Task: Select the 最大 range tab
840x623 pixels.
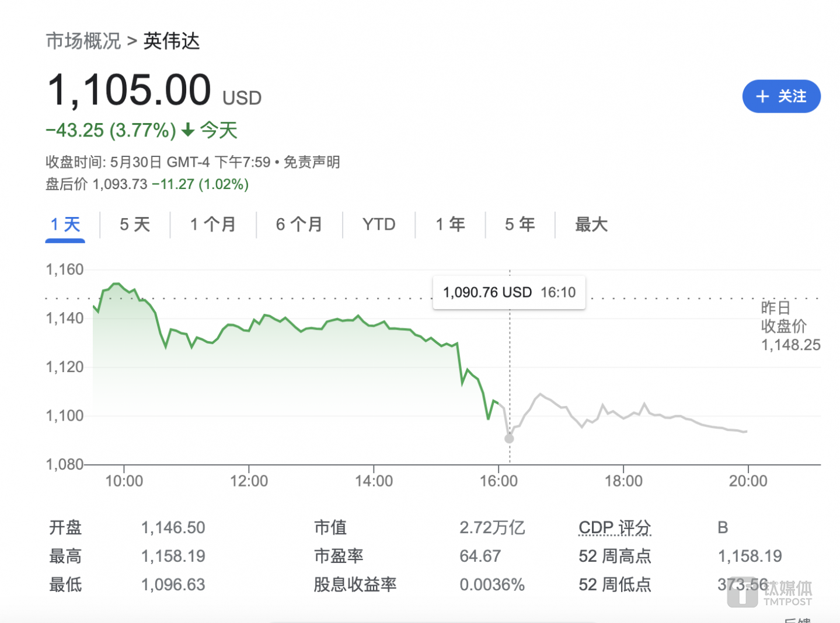Action: [x=591, y=225]
